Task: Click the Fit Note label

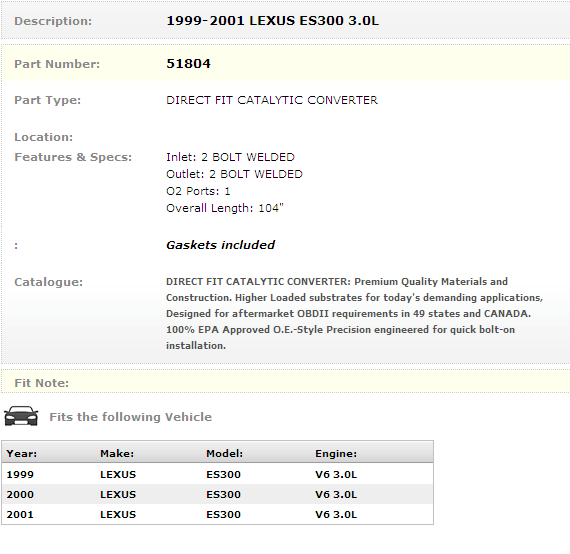Action: click(x=41, y=383)
